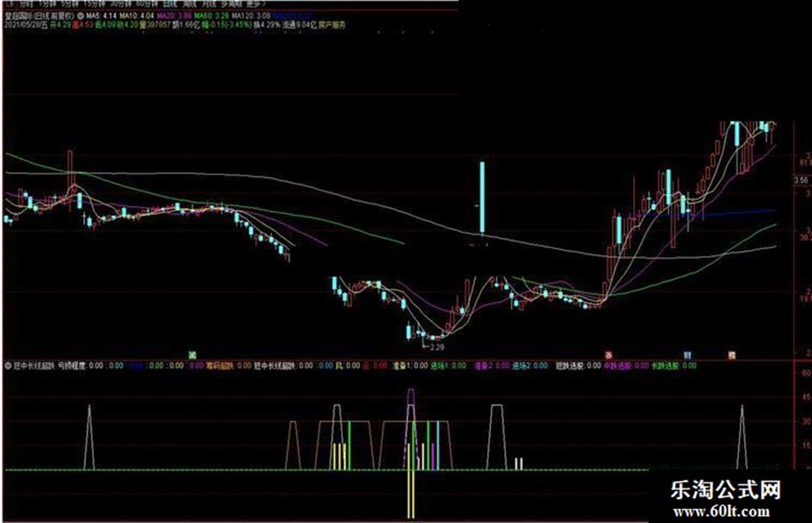Select the 准备1 indicator label
The width and height of the screenshot is (812, 523).
[x=403, y=366]
